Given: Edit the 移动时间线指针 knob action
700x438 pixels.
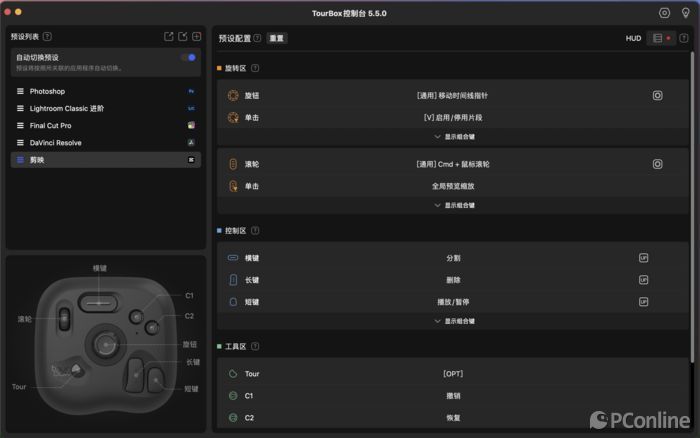Looking at the screenshot, I should tap(452, 96).
